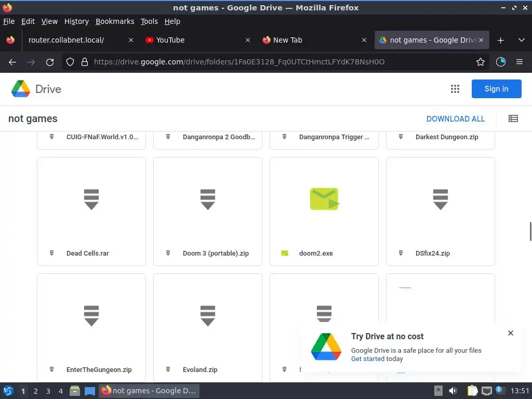
Task: Reload the current page
Action: point(50,62)
